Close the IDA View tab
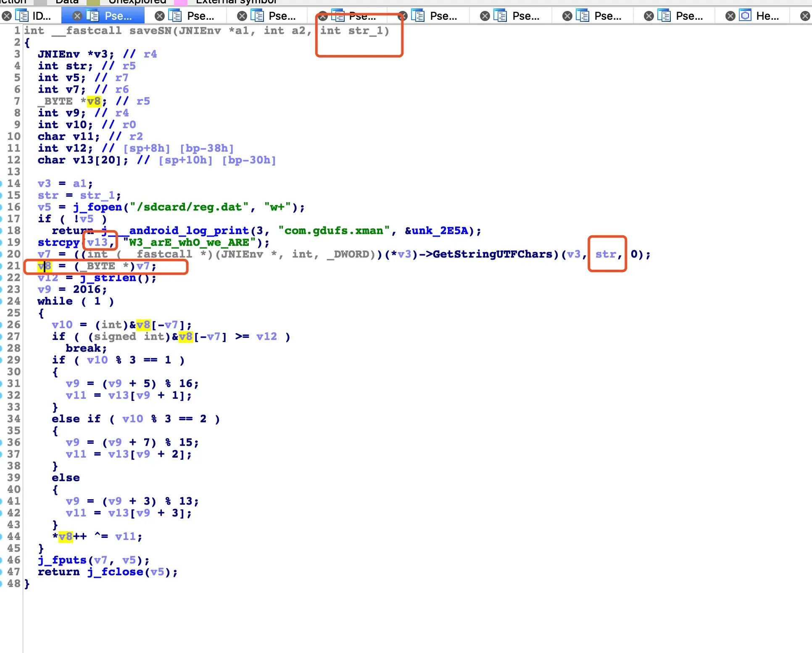Screen dimensions: 812x653 [x=6, y=16]
